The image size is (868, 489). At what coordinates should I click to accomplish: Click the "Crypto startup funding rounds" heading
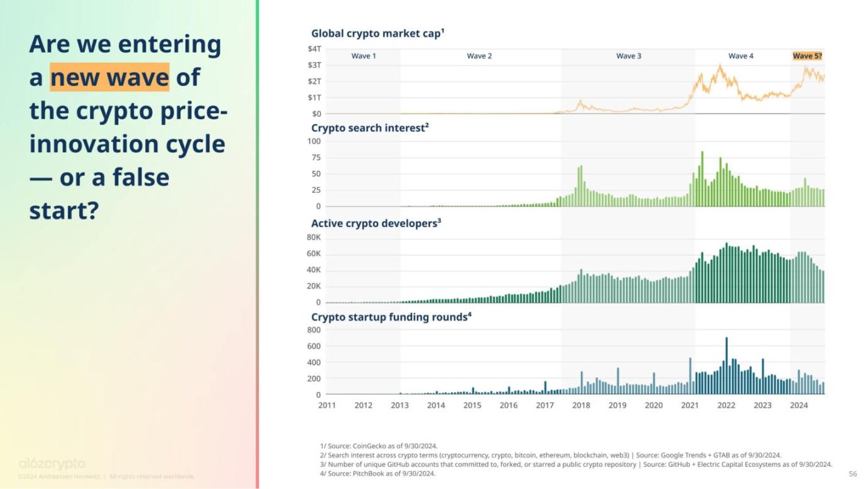tap(391, 317)
